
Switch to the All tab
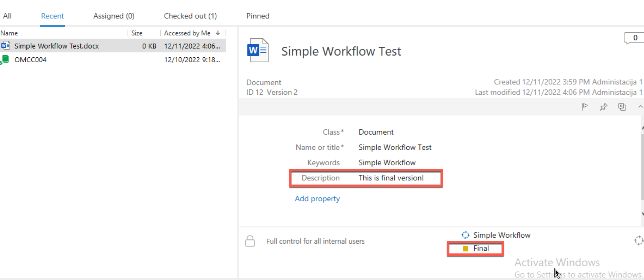coord(7,16)
